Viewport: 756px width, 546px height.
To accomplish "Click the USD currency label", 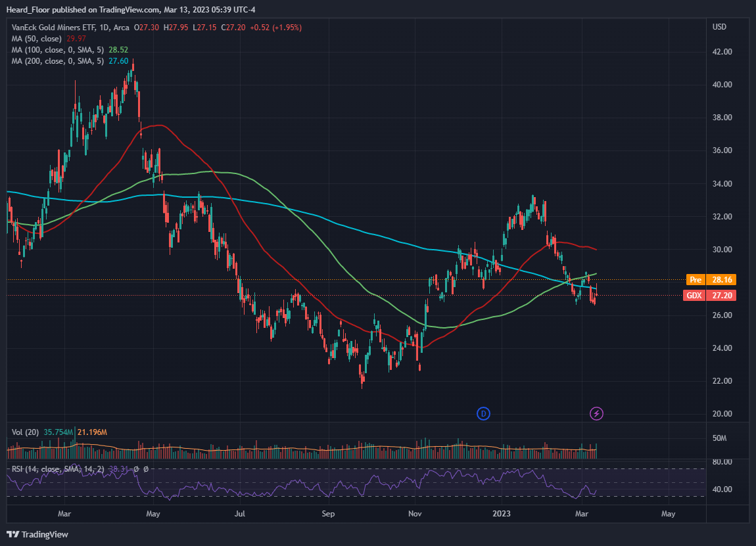I will coord(719,27).
